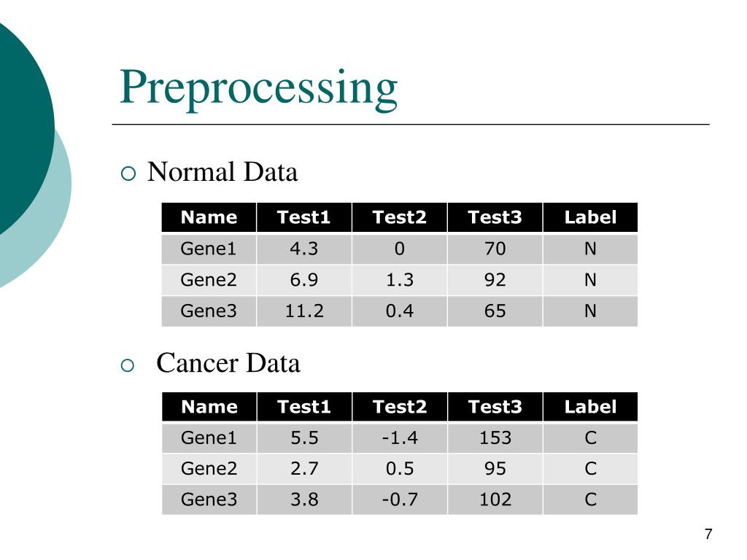Viewport: 747px width, 560px height.
Task: Select the 102 value under Test3
Action: 495,500
